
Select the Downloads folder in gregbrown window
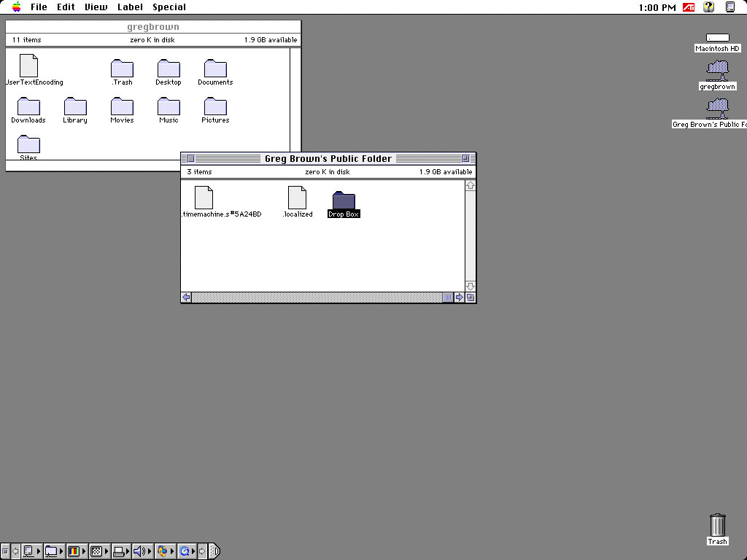(x=28, y=111)
